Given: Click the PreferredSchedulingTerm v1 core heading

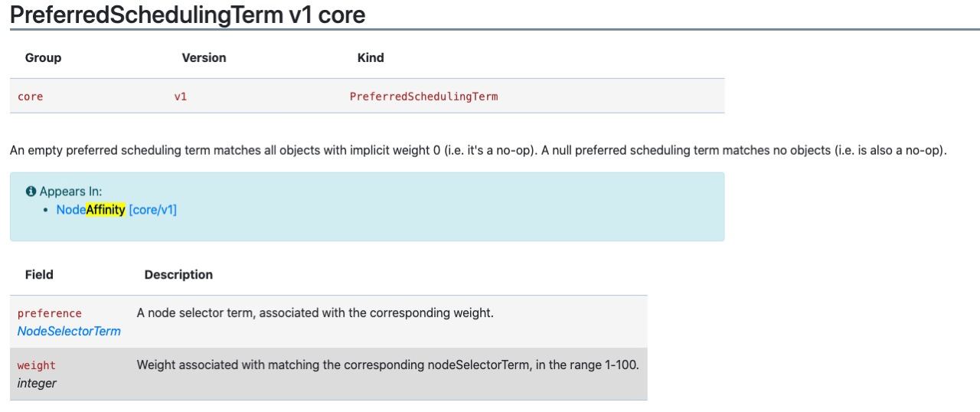Looking at the screenshot, I should click(x=188, y=15).
